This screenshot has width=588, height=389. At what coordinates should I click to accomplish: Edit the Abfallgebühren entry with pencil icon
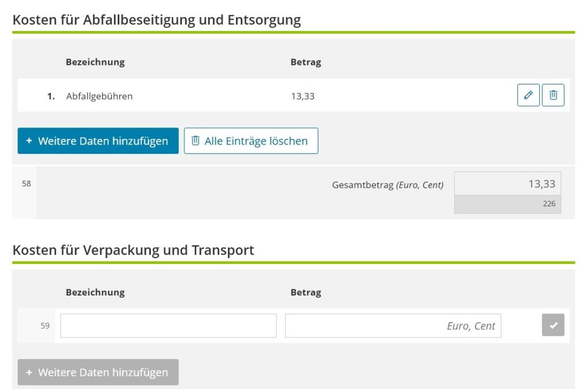point(528,95)
